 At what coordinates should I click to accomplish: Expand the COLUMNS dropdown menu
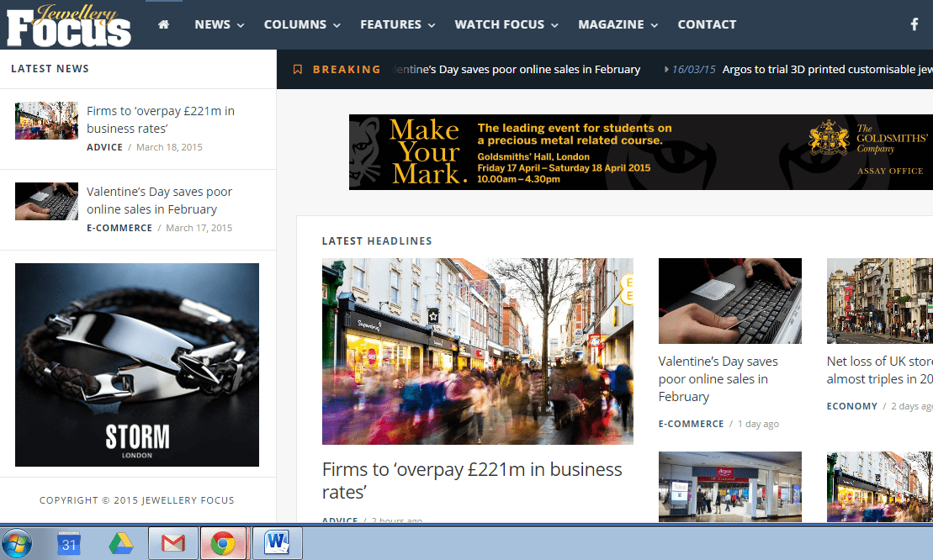pos(294,24)
